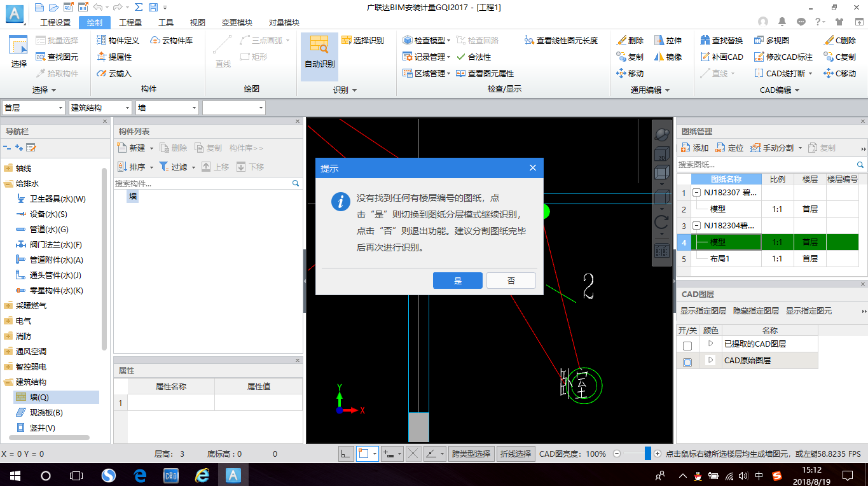Click the 删除 delete tool
Screen dimensions: 868x486
coord(630,40)
